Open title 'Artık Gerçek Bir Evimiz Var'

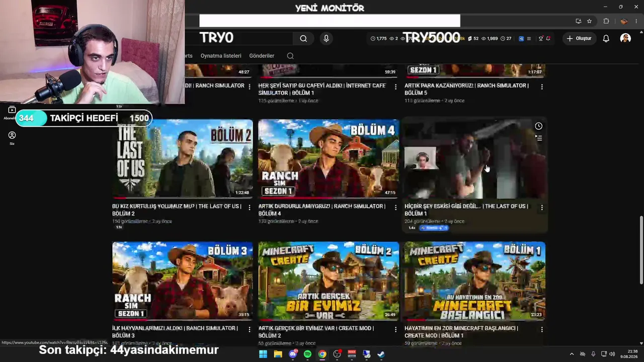click(316, 332)
